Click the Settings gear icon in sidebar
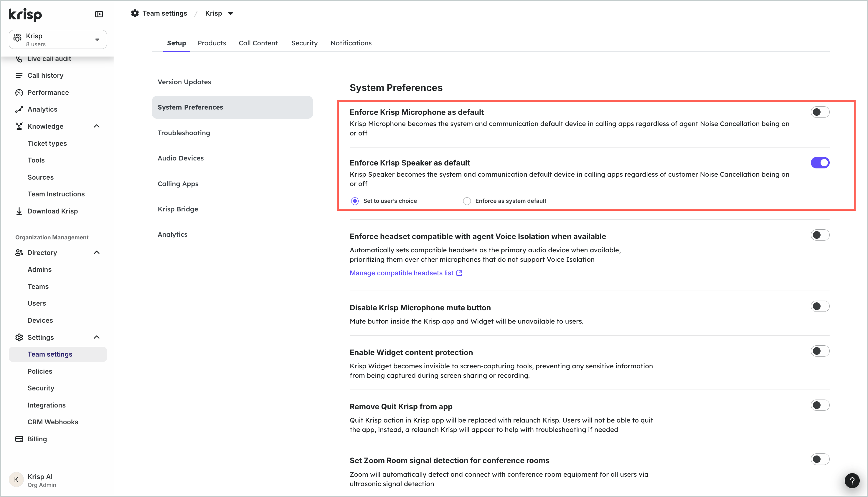Screen dimensions: 868x497 tap(19, 337)
